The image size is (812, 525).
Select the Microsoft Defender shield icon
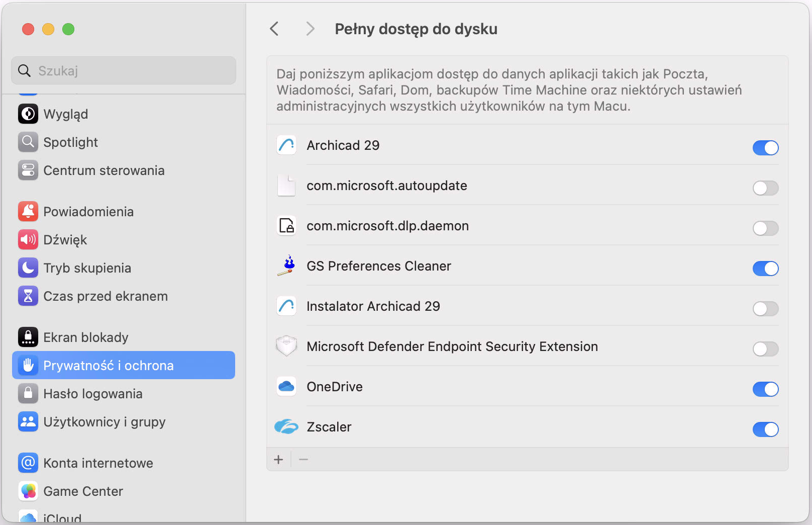coord(286,346)
